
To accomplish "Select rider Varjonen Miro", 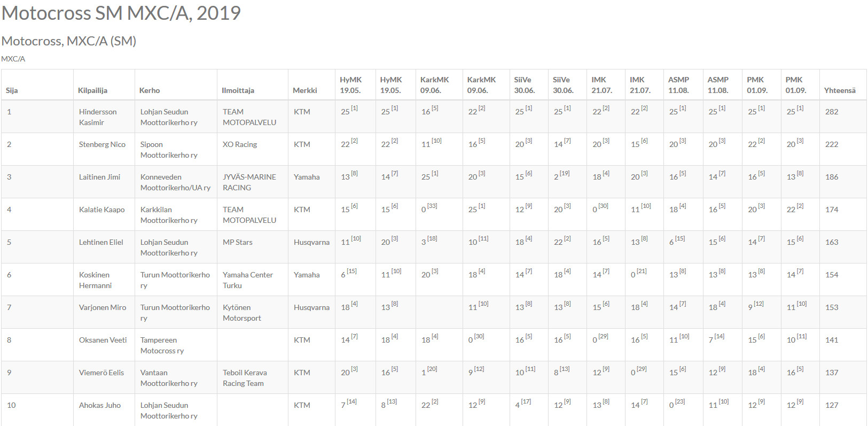I will tap(103, 307).
